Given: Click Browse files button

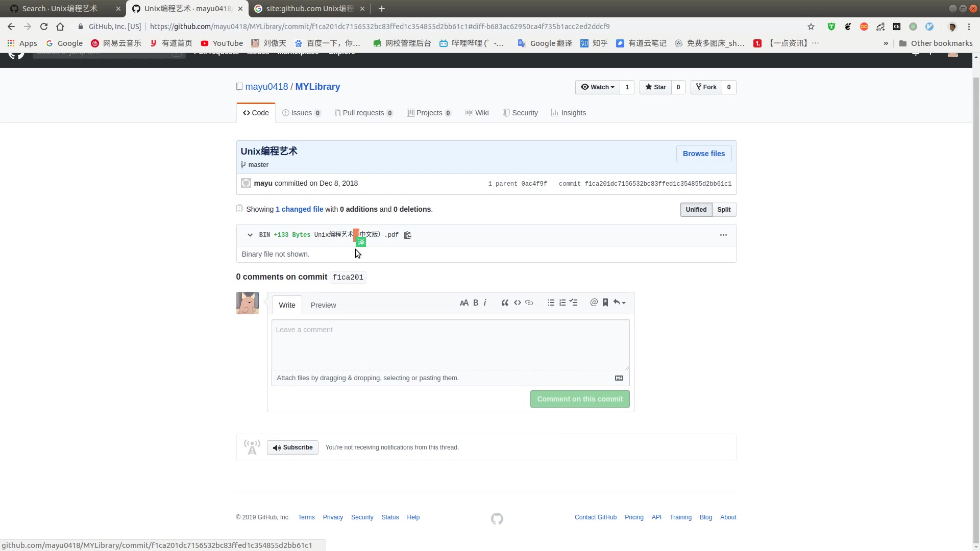Looking at the screenshot, I should click(x=703, y=154).
